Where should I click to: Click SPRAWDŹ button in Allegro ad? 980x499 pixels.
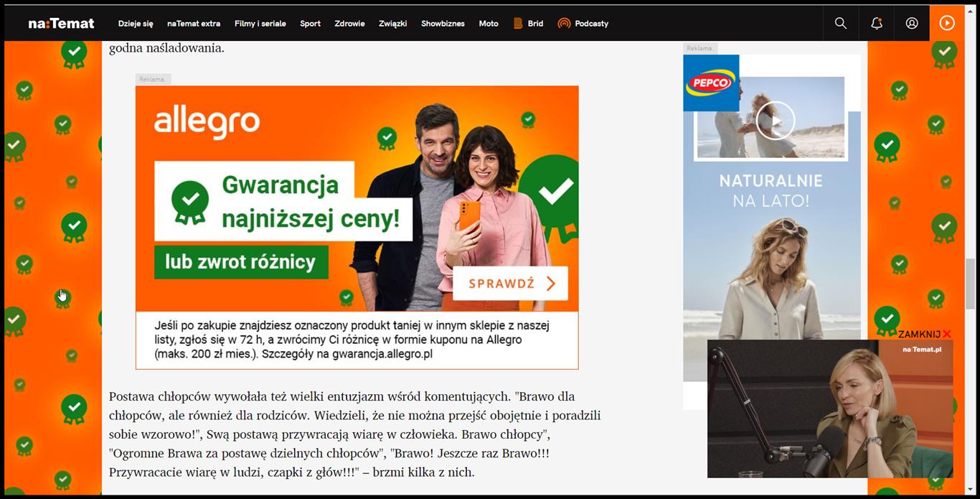(x=510, y=284)
